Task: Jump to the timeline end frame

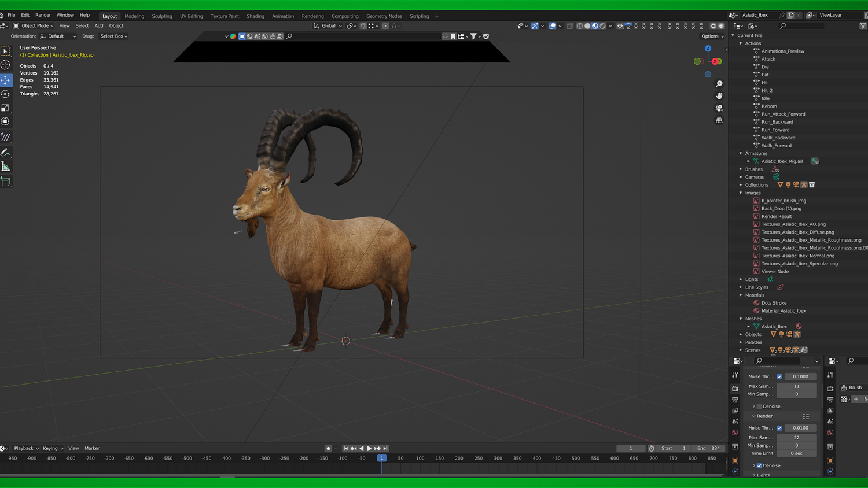Action: tap(385, 448)
